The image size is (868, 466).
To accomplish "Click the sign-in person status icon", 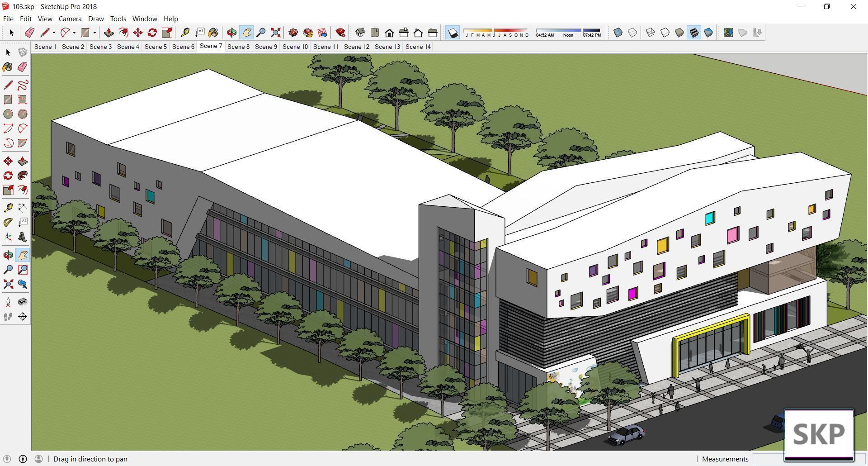I will click(38, 459).
